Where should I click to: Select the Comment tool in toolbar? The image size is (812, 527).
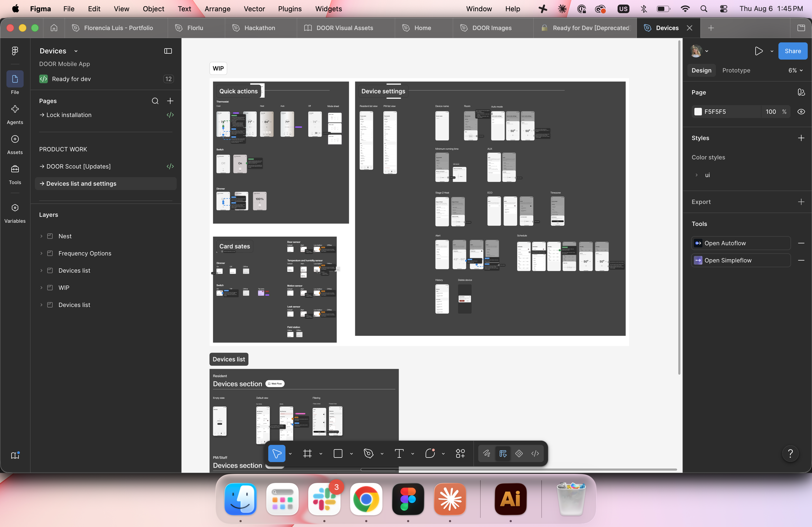(430, 453)
